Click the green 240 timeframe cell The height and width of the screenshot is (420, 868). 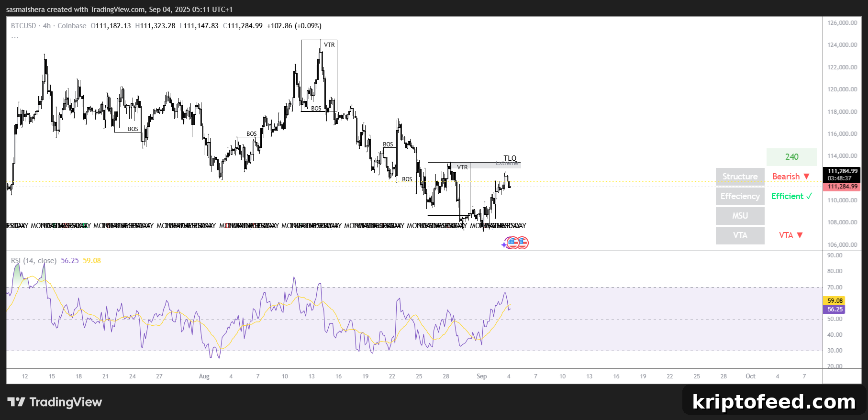791,157
